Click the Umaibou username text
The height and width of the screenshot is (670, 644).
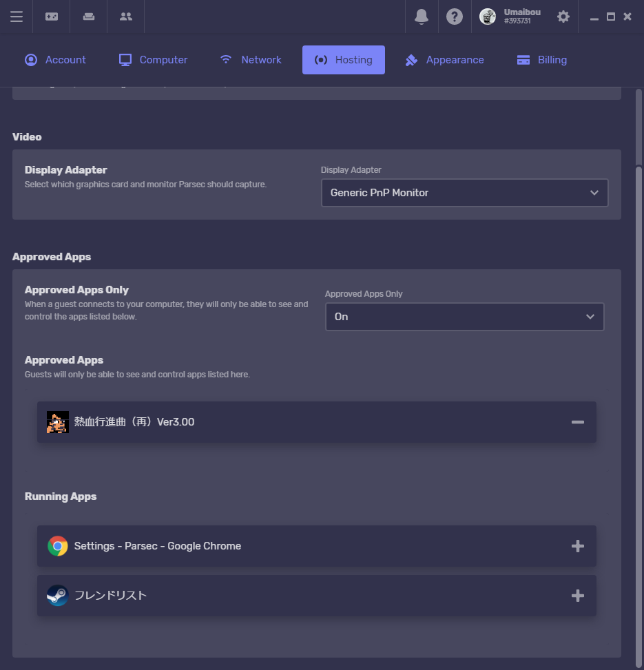tap(522, 12)
